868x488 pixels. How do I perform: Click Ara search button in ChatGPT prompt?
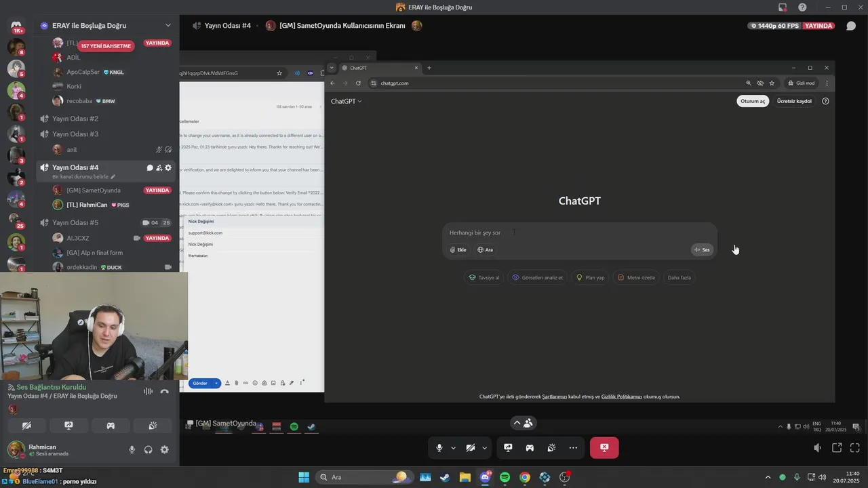485,249
